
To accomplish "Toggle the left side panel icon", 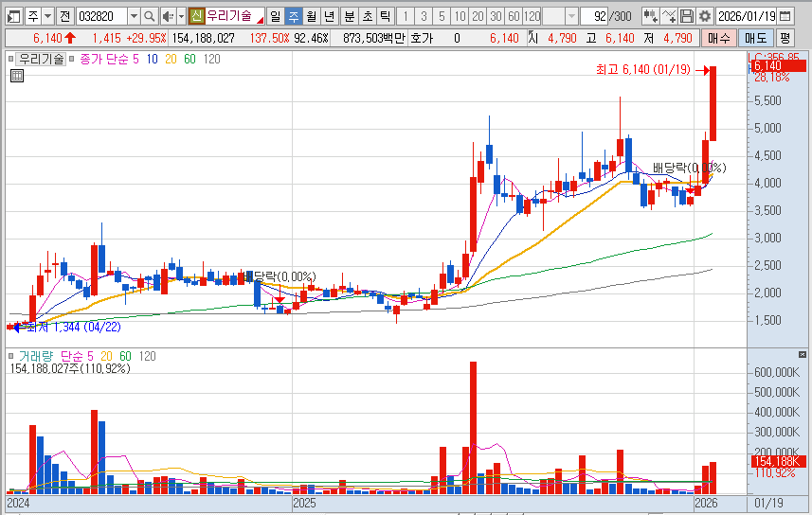I will pos(13,16).
